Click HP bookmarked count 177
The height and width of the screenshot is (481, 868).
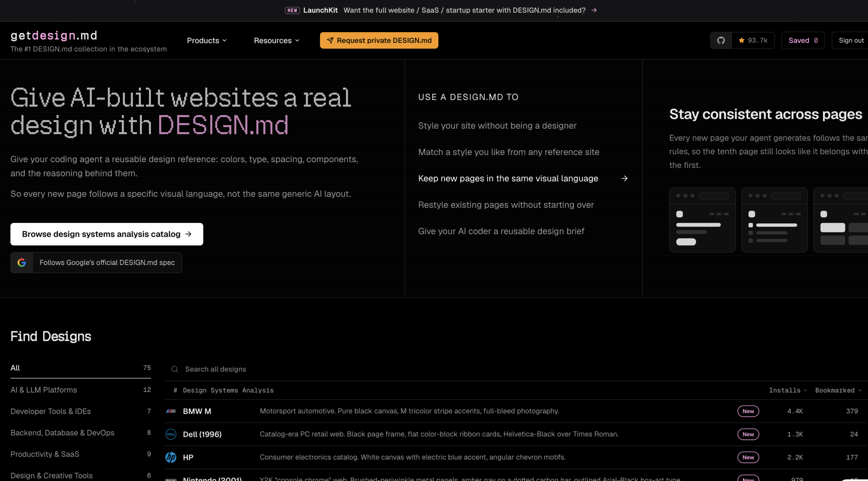(x=852, y=457)
